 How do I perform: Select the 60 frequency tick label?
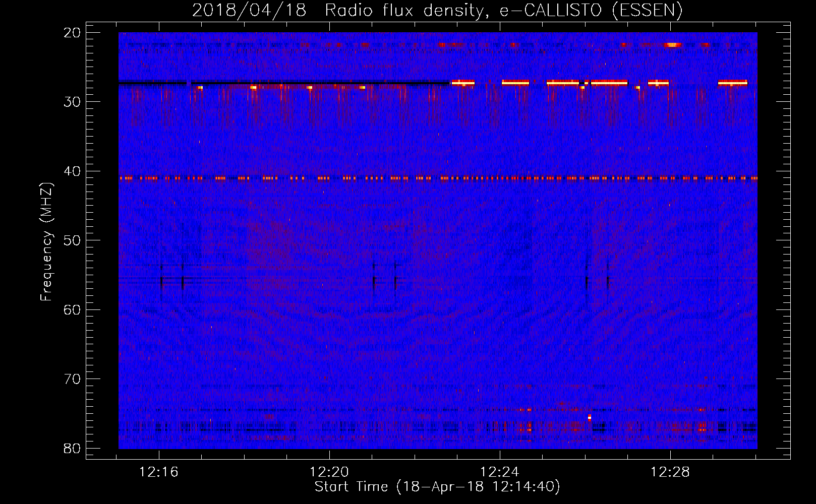pos(73,310)
